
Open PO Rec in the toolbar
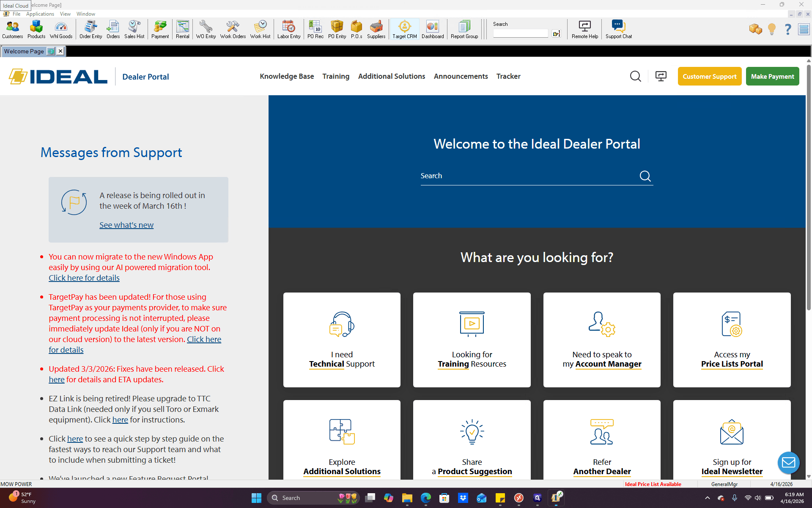pos(315,29)
